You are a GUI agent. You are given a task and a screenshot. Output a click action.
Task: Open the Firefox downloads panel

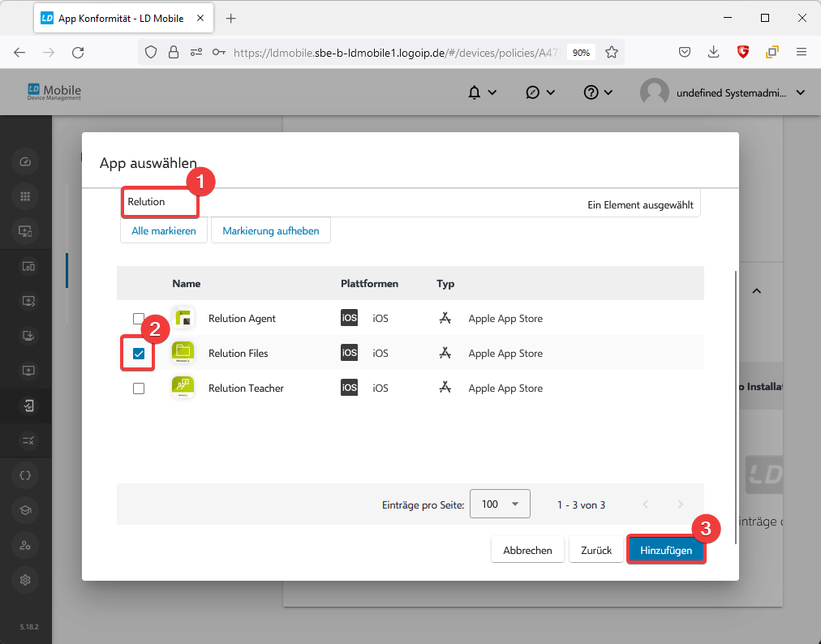713,52
